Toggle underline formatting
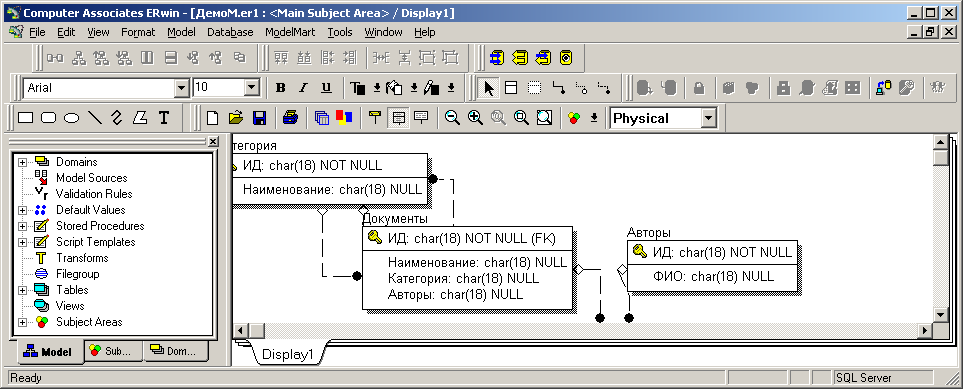This screenshot has height=389, width=963. click(x=326, y=88)
